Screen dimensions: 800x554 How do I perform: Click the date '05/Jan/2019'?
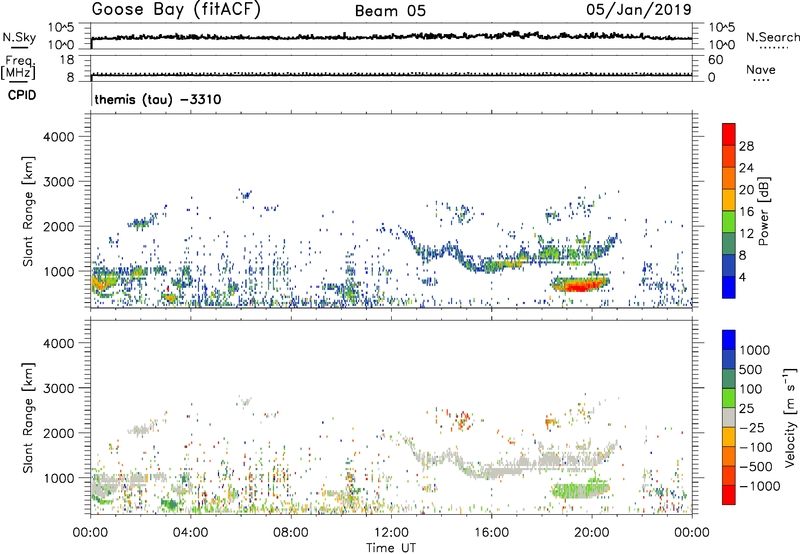click(639, 10)
